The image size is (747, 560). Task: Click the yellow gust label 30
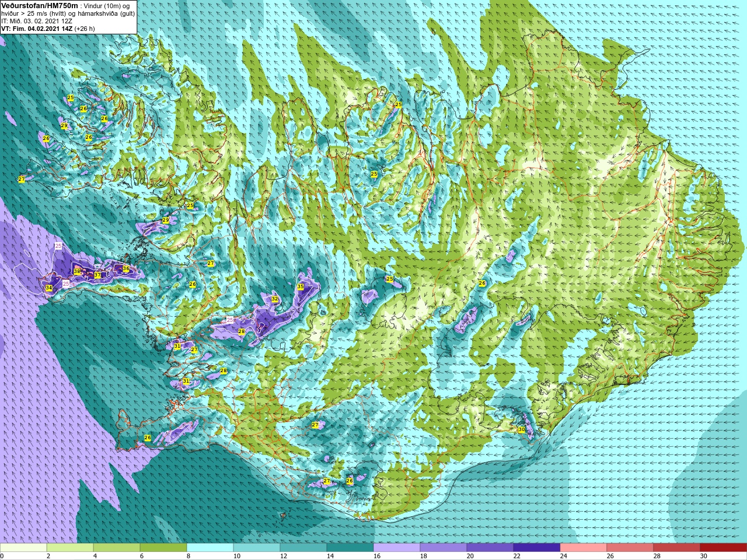pos(522,430)
